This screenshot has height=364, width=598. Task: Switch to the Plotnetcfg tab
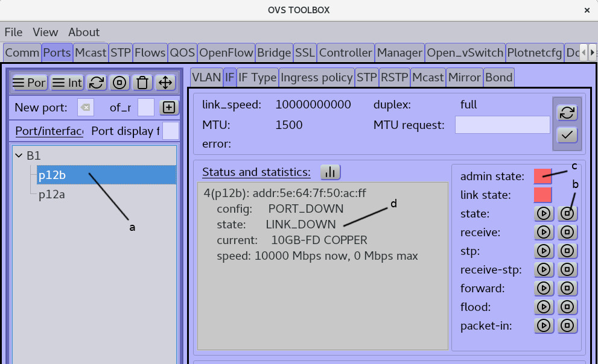click(534, 52)
